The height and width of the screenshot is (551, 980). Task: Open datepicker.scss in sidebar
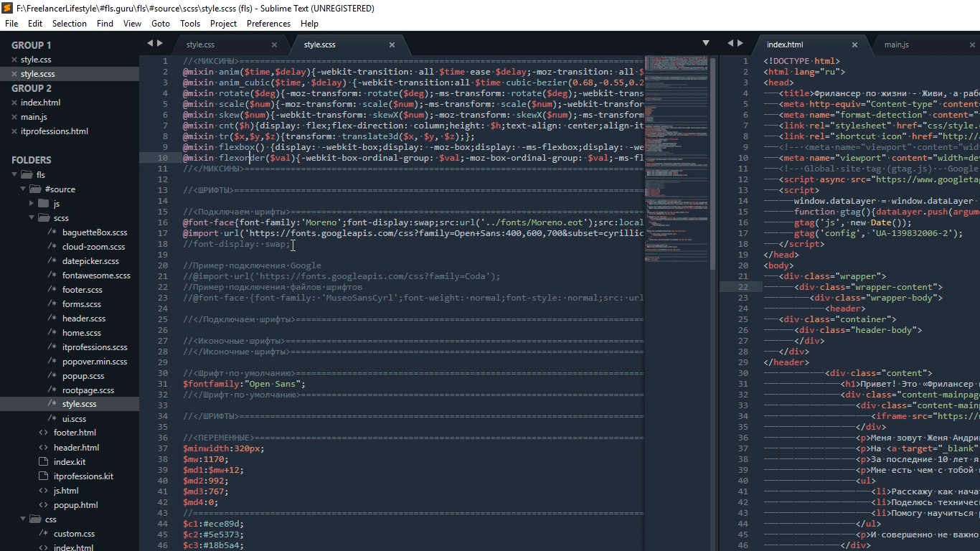[90, 261]
